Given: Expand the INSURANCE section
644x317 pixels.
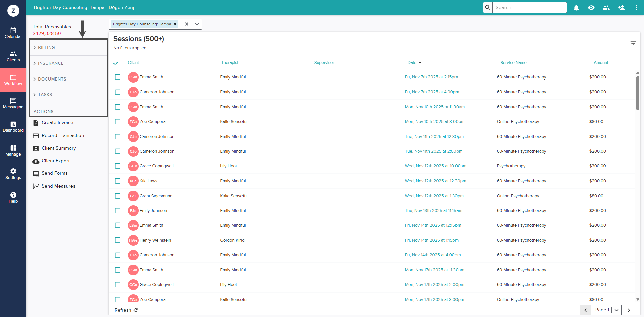Looking at the screenshot, I should pos(68,63).
